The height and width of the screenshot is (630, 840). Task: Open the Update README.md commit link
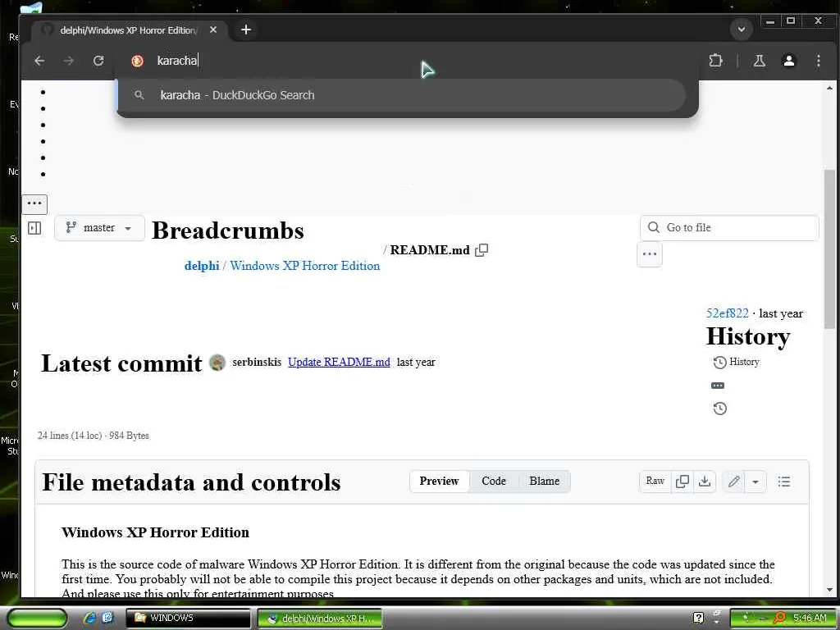(339, 362)
